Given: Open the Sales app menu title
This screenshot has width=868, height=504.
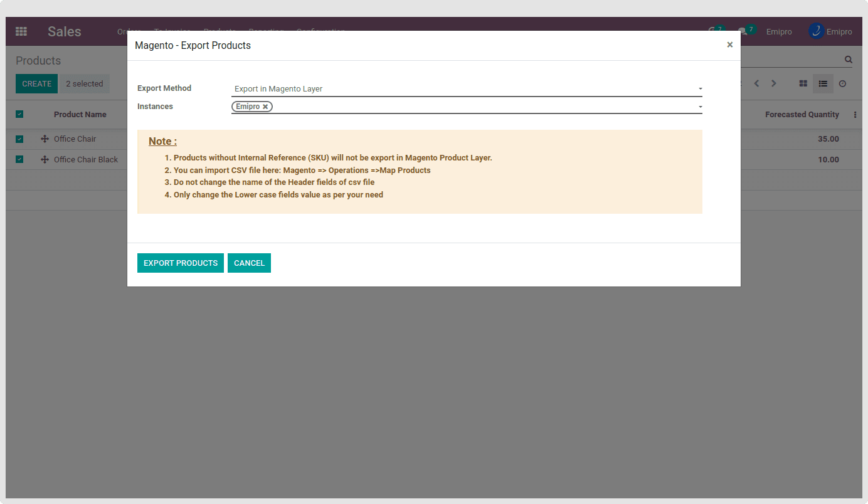Looking at the screenshot, I should (x=65, y=31).
